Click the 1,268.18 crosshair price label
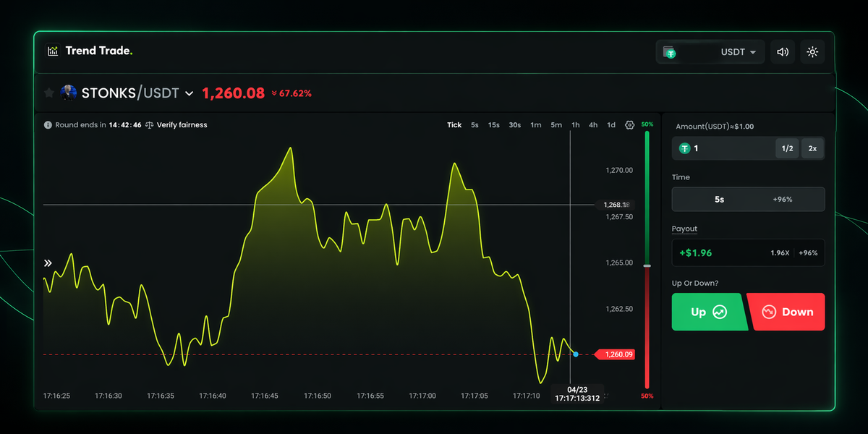This screenshot has height=434, width=868. tap(617, 205)
